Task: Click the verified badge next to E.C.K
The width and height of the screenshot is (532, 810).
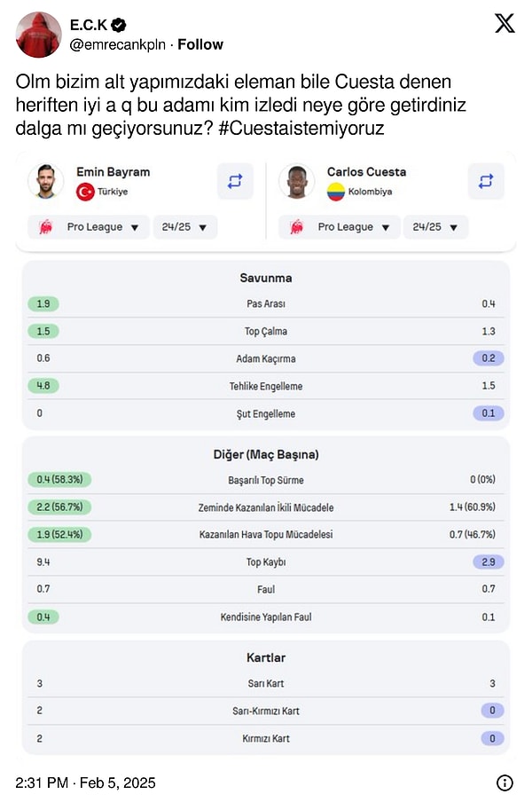Action: point(120,25)
